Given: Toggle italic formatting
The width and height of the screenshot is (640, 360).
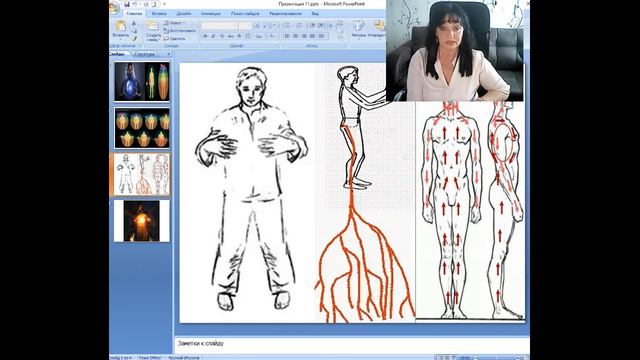Looking at the screenshot, I should tap(213, 36).
